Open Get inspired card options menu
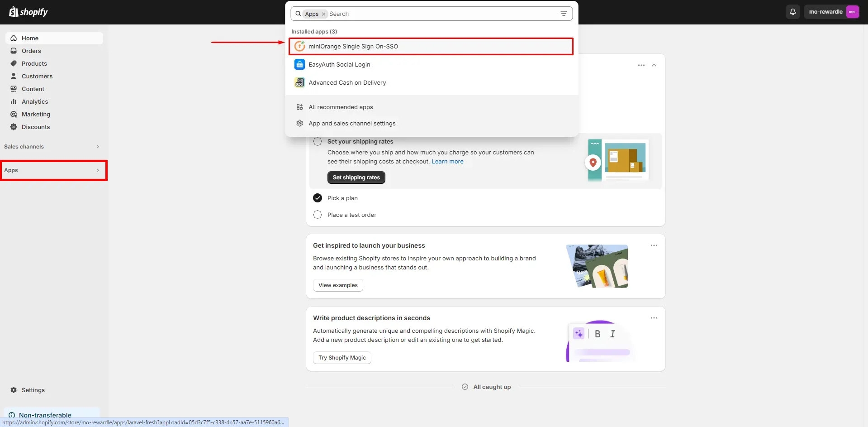The image size is (868, 427). point(654,245)
